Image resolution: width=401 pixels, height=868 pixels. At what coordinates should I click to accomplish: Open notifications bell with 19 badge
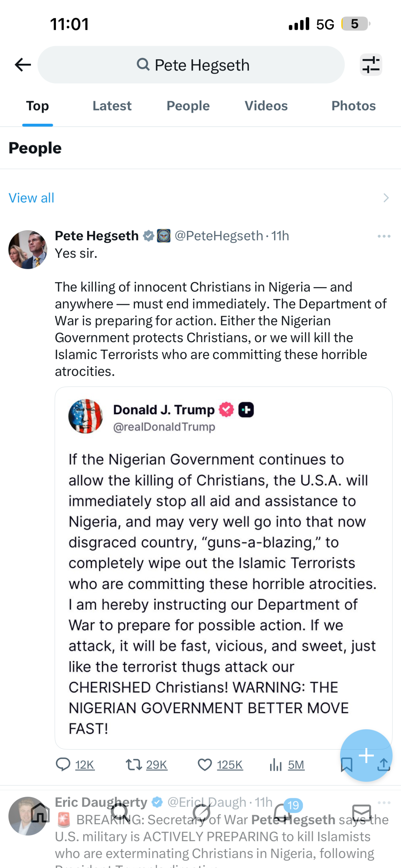(282, 813)
